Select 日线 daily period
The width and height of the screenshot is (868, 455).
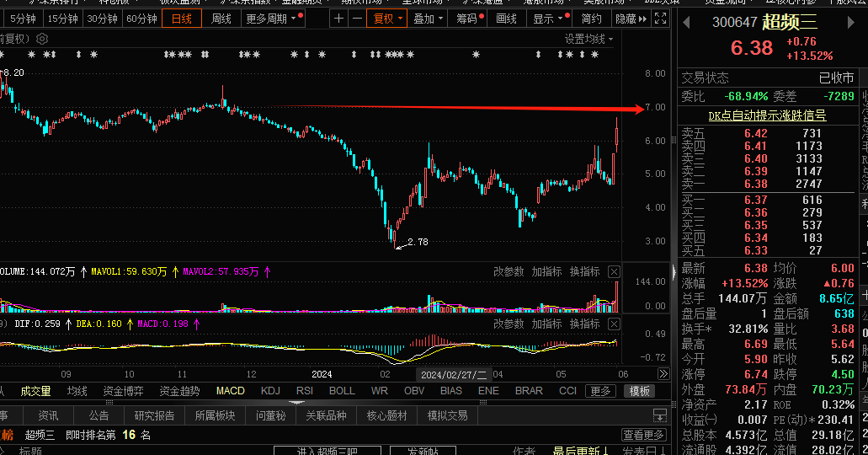(x=182, y=19)
